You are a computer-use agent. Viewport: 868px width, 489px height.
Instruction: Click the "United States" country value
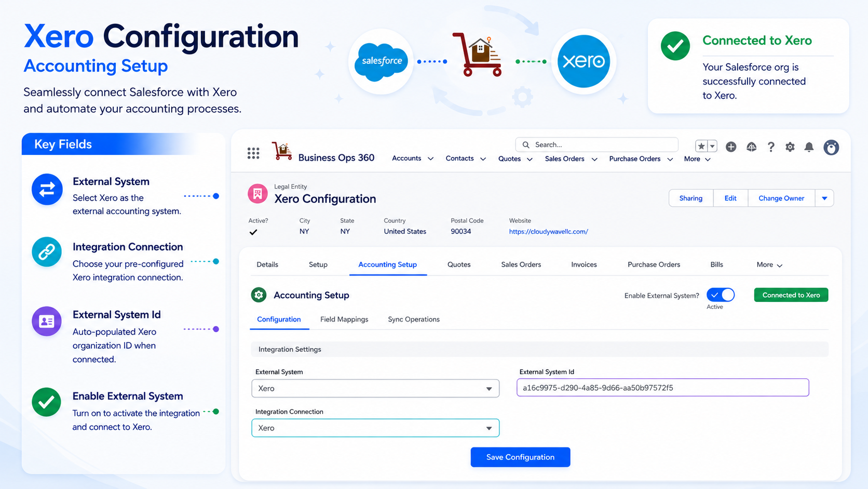click(x=405, y=231)
